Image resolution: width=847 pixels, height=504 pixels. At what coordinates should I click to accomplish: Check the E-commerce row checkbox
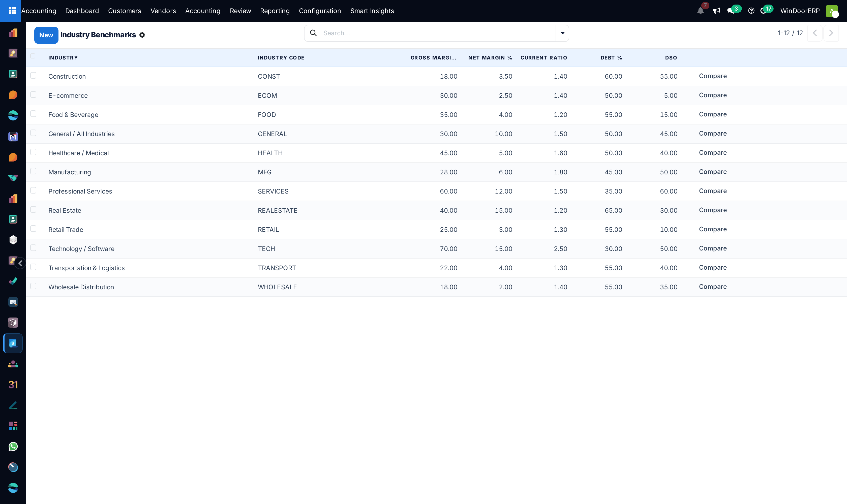[x=33, y=94]
